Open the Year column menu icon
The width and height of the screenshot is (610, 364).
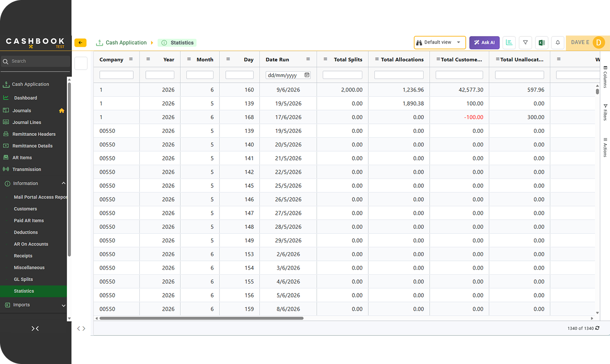pos(148,59)
